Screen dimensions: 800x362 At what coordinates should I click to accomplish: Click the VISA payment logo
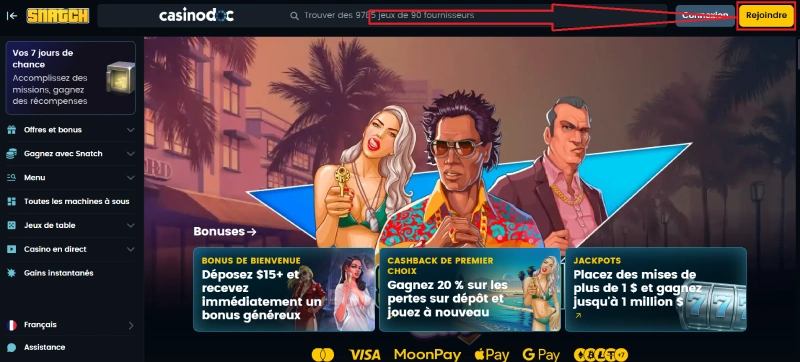[x=365, y=355]
